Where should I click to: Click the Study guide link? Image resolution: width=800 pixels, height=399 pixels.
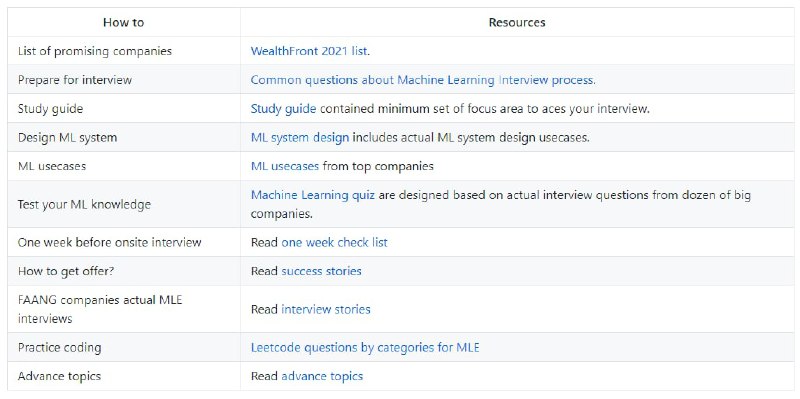pyautogui.click(x=283, y=109)
